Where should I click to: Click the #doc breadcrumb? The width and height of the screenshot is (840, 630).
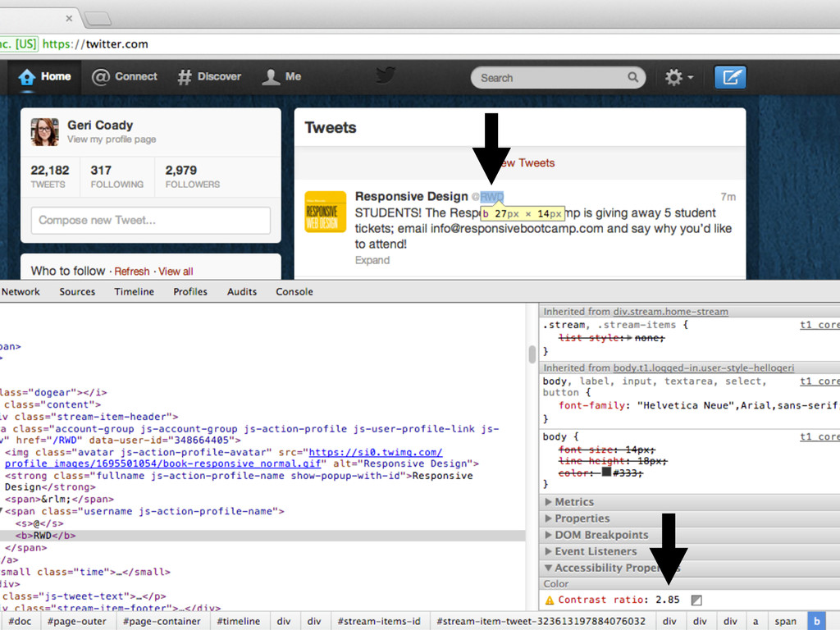pyautogui.click(x=20, y=622)
